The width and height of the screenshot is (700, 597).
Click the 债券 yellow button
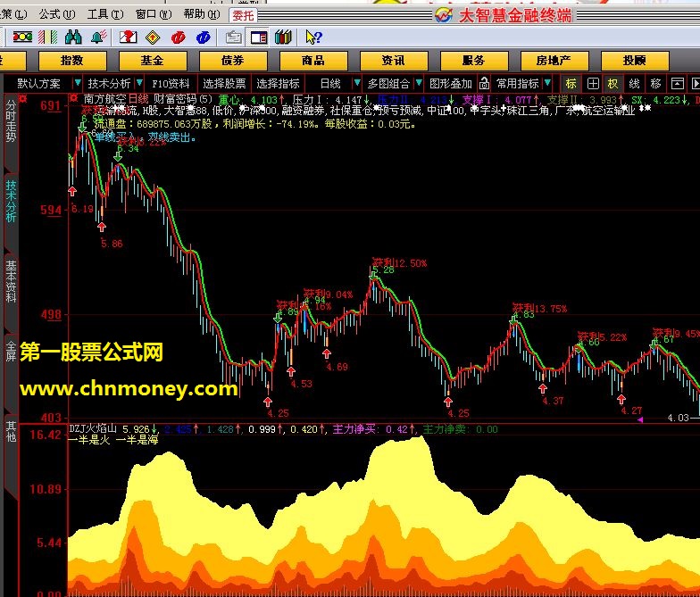pos(233,61)
